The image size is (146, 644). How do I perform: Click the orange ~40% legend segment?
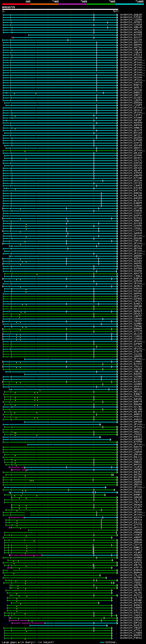(45, 4)
